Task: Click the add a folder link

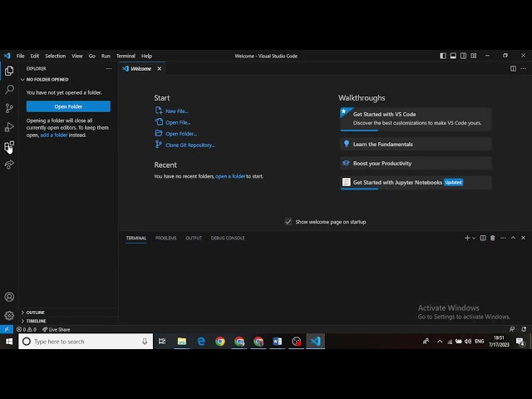Action: 54,135
